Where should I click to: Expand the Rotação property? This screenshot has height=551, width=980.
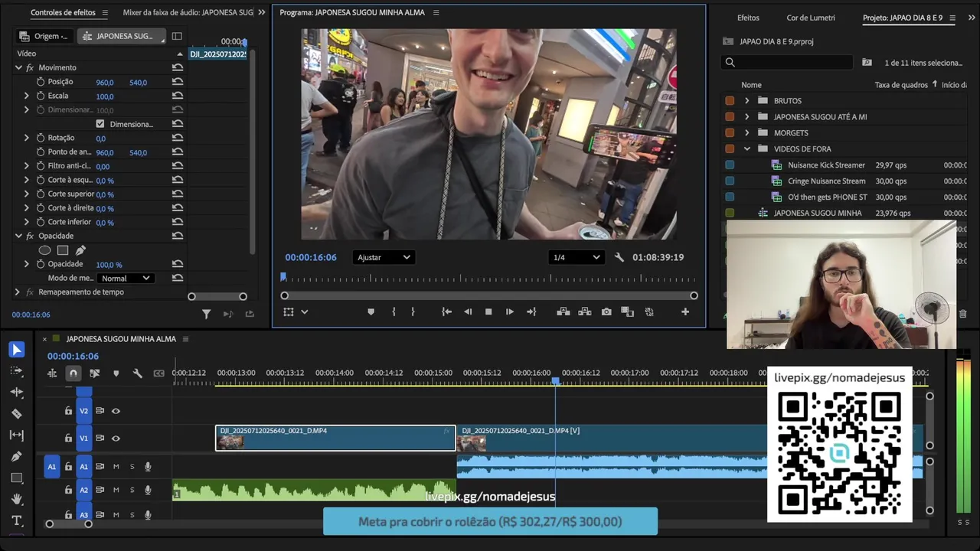[27, 139]
